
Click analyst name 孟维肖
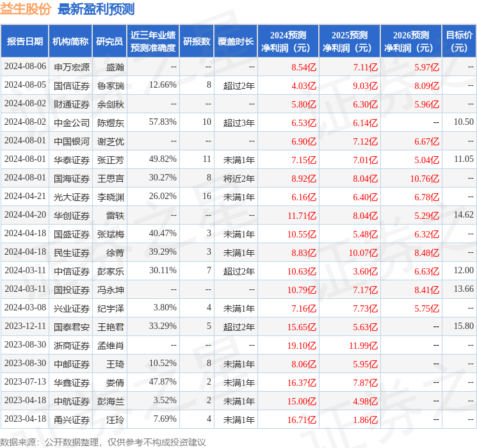110,346
